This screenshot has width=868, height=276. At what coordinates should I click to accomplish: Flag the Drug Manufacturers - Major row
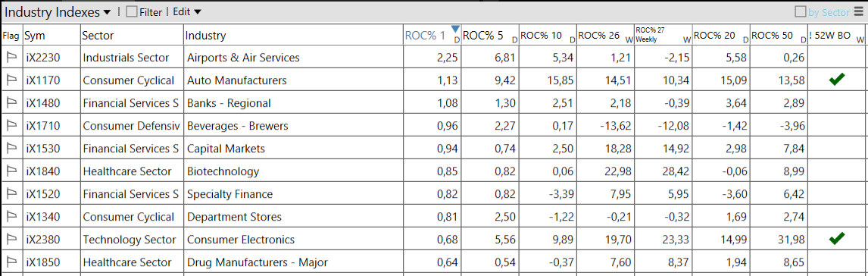(x=11, y=262)
